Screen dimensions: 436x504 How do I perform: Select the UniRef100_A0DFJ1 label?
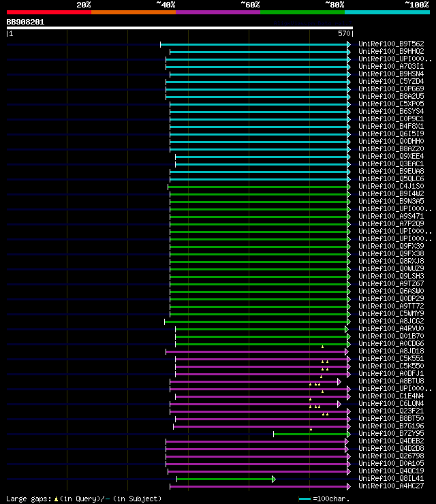(391, 373)
